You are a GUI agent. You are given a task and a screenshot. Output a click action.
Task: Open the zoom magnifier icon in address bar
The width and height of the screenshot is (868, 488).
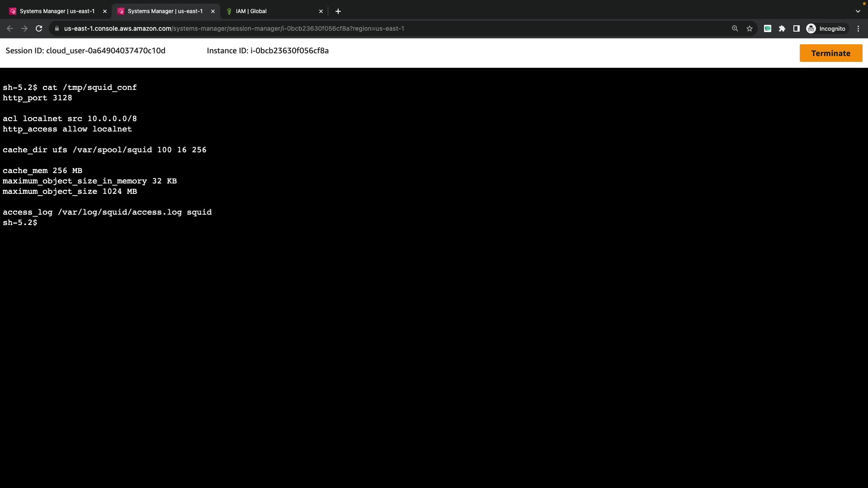tap(735, 28)
